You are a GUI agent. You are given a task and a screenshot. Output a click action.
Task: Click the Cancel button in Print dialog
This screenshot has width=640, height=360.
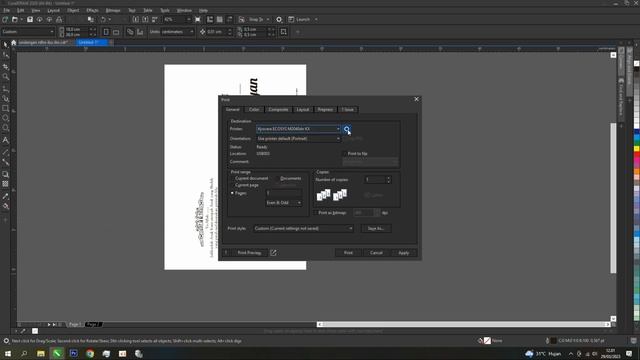pyautogui.click(x=376, y=253)
